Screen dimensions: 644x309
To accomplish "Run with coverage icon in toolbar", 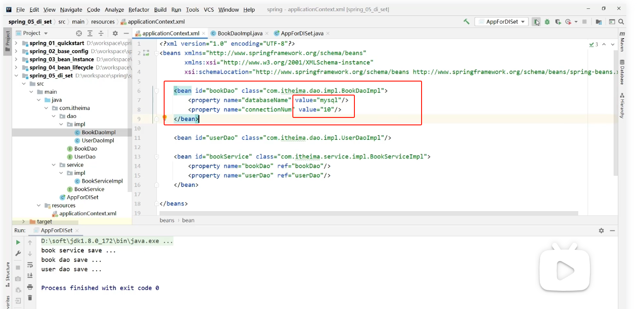I will [558, 22].
